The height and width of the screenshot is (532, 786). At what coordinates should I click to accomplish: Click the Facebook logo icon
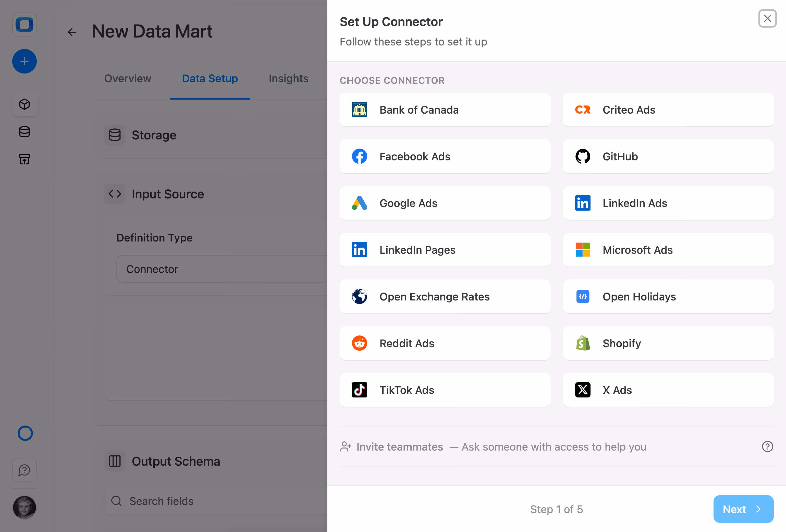[x=359, y=156]
